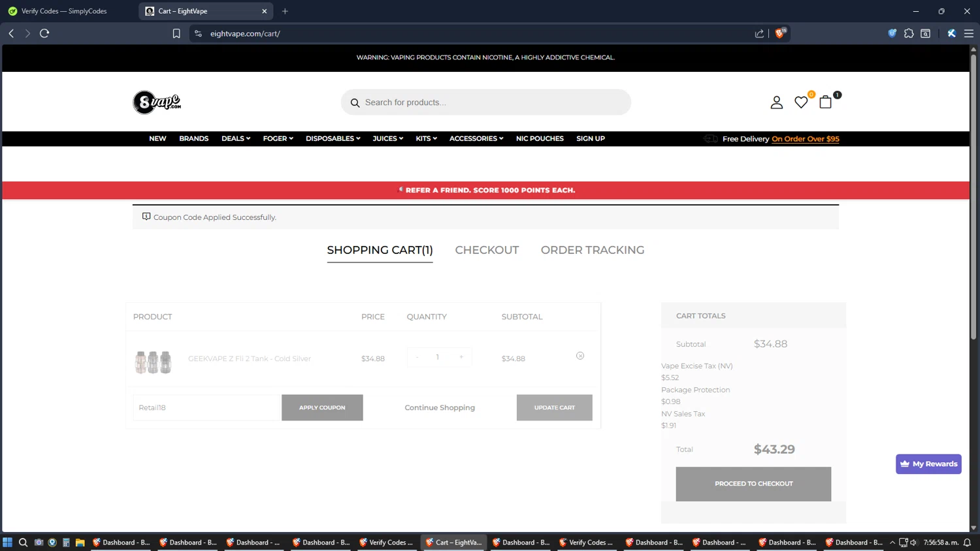Click the APPLY COUPON button
980x551 pixels.
click(x=322, y=407)
